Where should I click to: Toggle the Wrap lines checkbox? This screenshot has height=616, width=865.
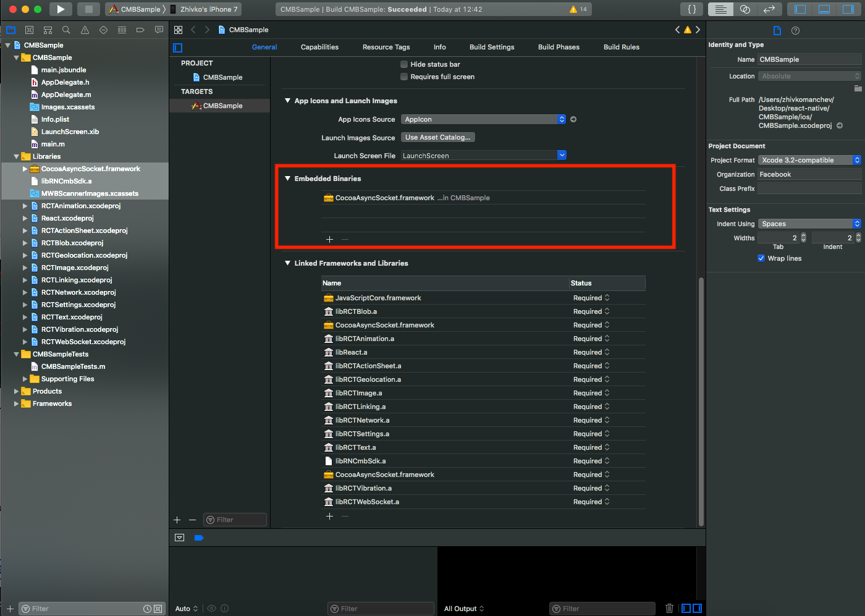(761, 258)
